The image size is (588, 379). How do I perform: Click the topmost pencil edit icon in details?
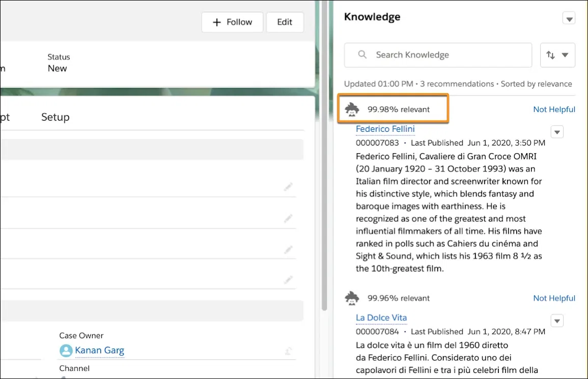point(288,186)
